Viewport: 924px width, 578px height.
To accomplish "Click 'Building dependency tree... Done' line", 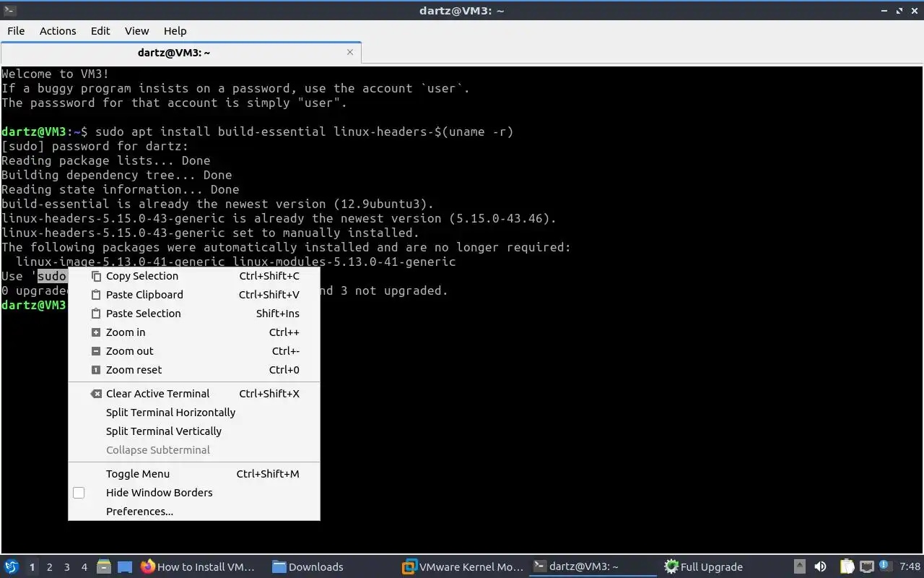I will point(117,175).
